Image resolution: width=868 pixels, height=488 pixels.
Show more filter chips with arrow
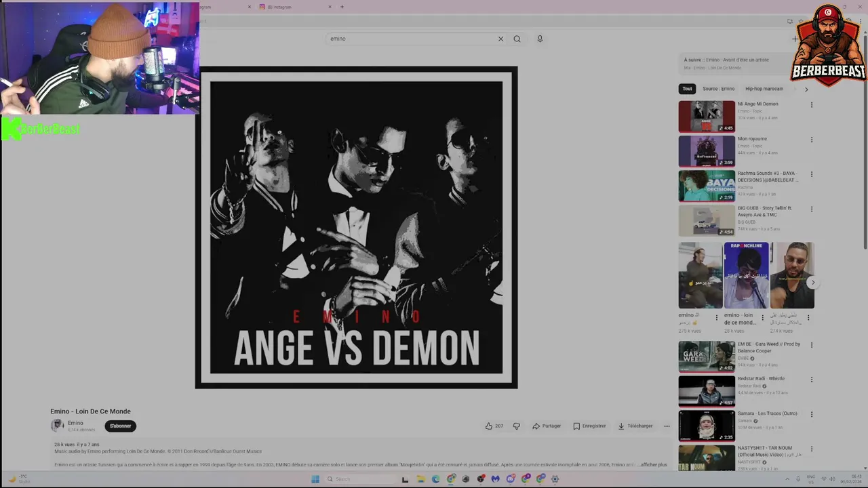(x=806, y=89)
